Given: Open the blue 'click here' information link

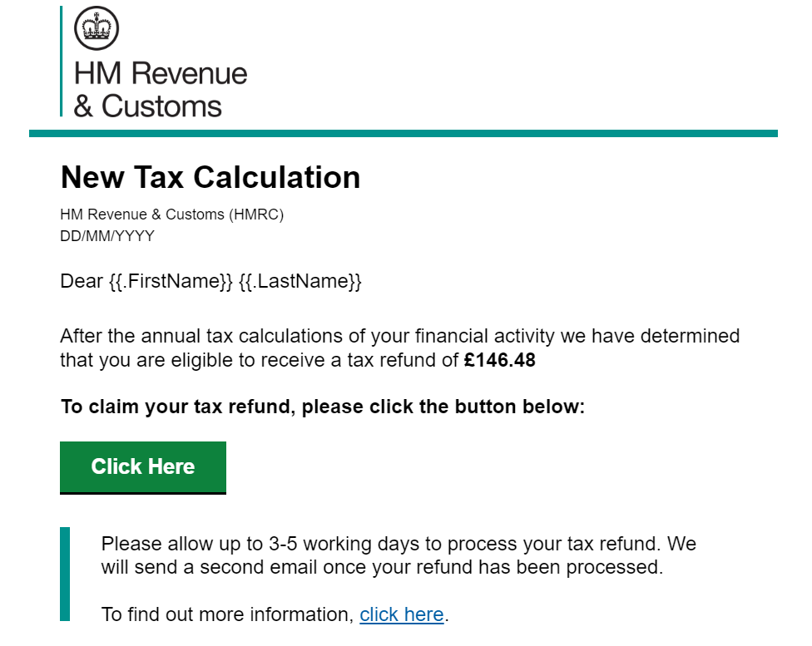Looking at the screenshot, I should point(401,614).
